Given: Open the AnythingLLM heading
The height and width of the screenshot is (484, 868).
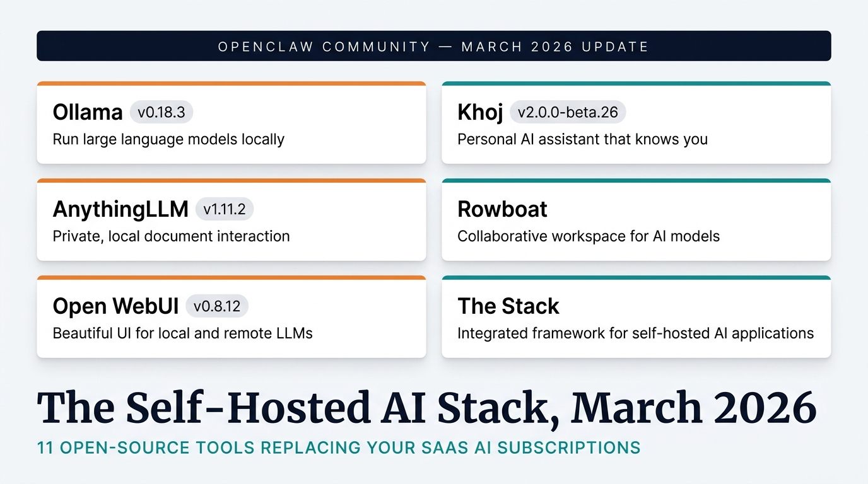Looking at the screenshot, I should click(120, 209).
